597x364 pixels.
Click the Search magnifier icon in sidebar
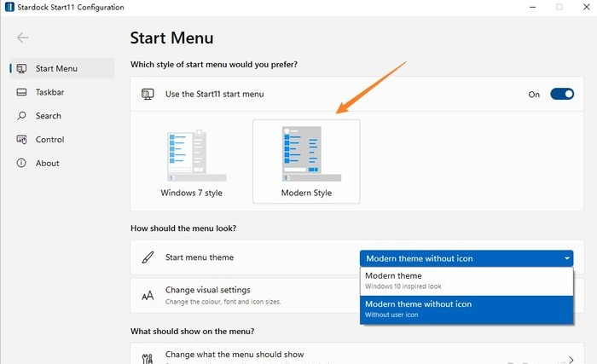click(x=21, y=116)
